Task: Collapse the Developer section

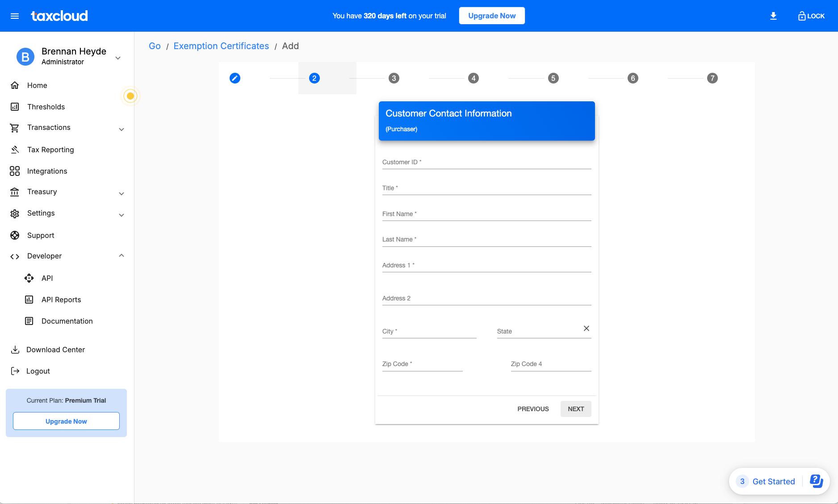Action: click(121, 256)
